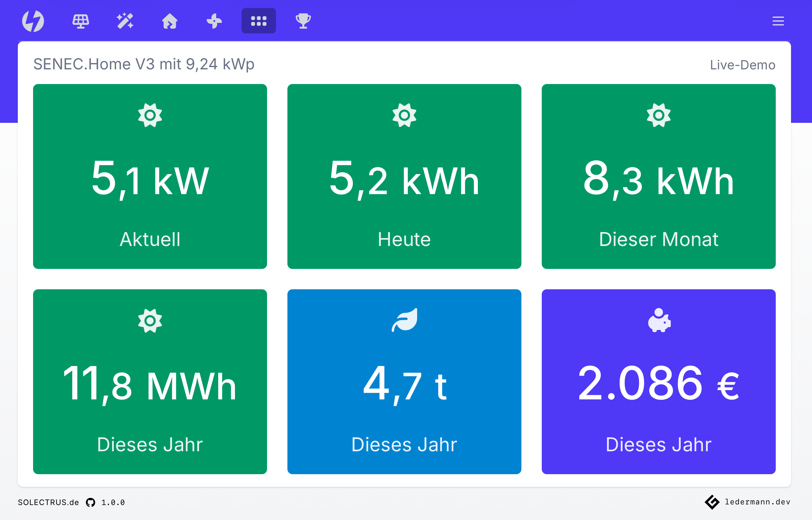Open the solar panel production view
812x520 pixels.
pos(80,21)
